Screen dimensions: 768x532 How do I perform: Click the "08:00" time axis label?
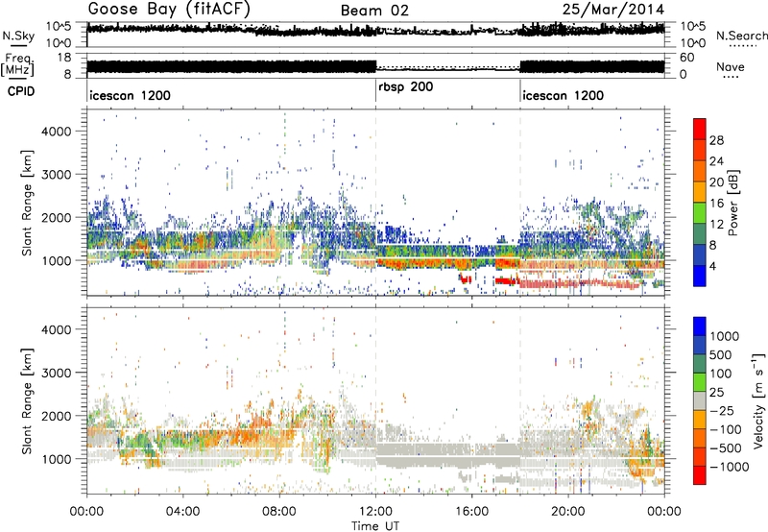[279, 511]
